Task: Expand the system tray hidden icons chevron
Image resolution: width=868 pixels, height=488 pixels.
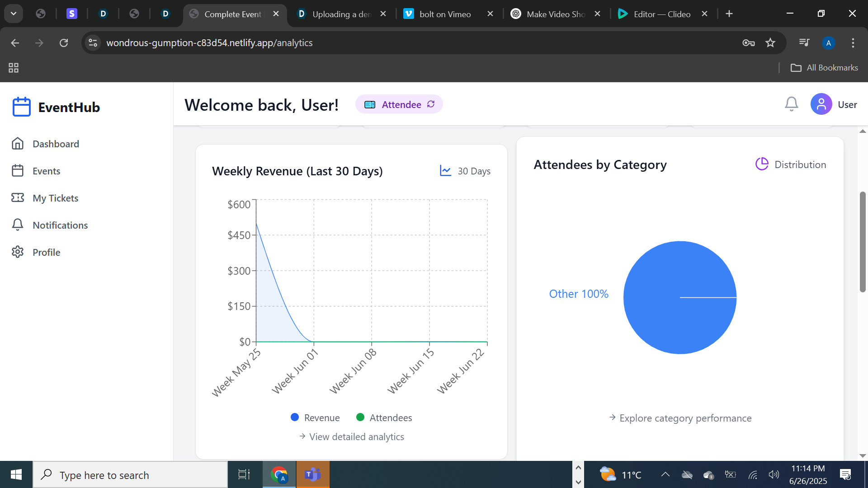Action: (665, 474)
